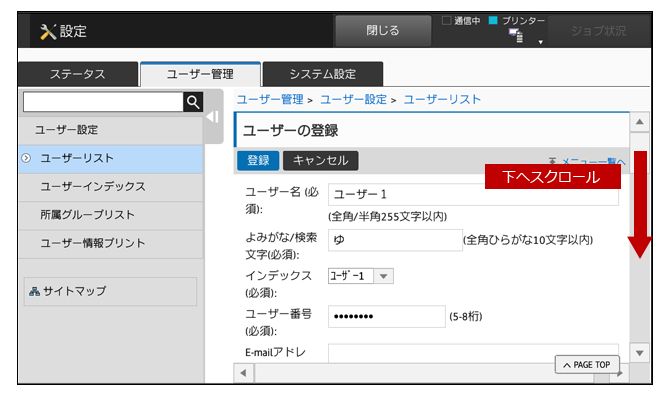Image resolution: width=670 pixels, height=396 pixels.
Task: Click the ユーザー名 input field
Action: pos(473,194)
